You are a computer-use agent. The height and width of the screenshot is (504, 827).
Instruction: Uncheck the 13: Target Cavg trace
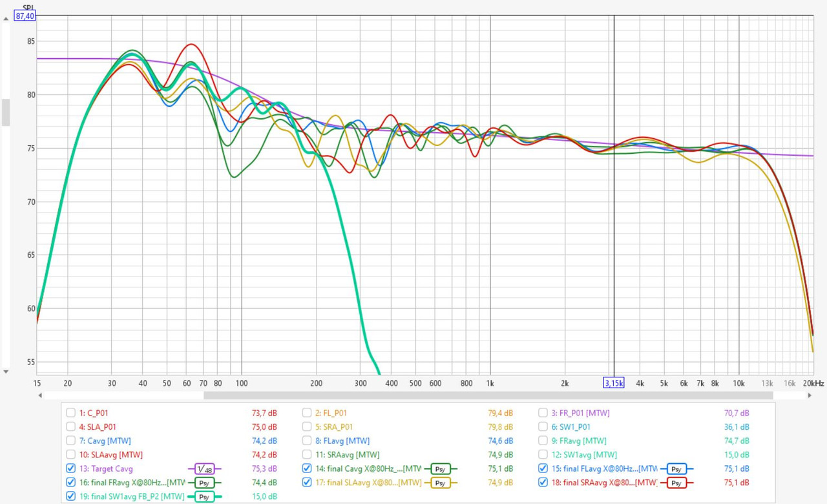[70, 468]
